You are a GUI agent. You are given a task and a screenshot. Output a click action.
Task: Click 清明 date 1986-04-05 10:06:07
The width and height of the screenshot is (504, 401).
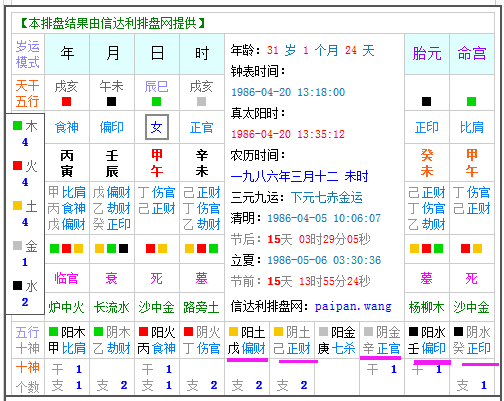324,218
